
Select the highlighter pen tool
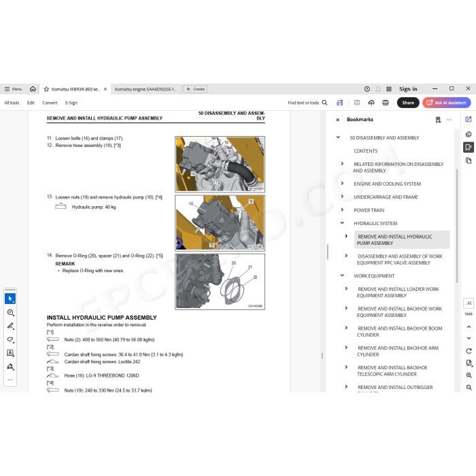tap(10, 326)
